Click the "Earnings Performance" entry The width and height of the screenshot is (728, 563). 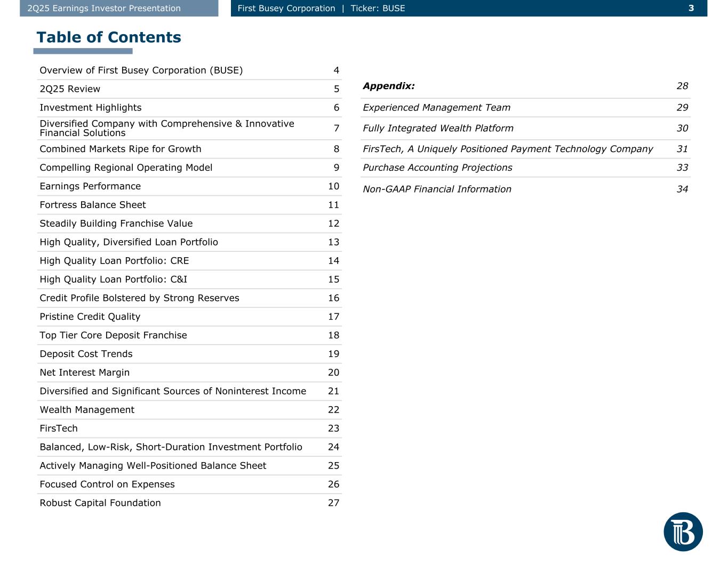(90, 186)
